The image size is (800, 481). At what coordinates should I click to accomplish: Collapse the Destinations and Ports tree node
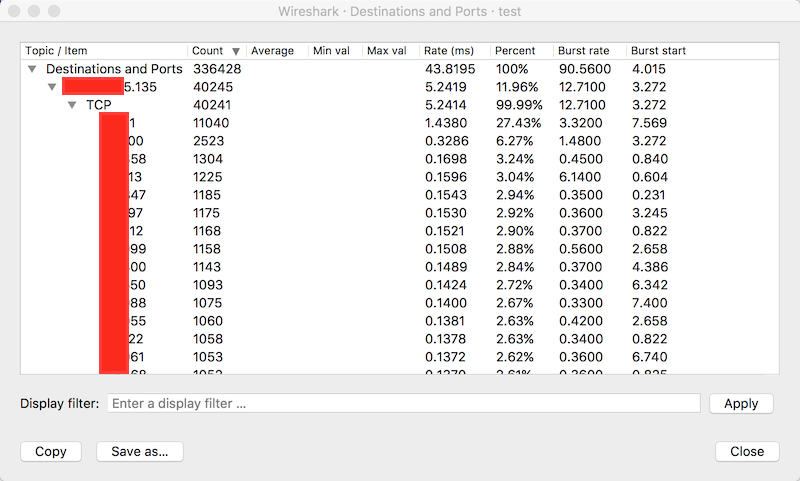tap(32, 69)
